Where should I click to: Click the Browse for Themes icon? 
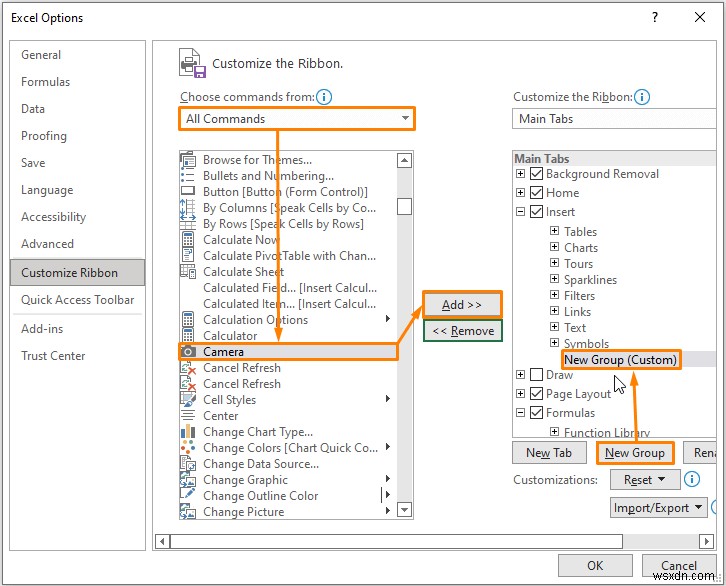pyautogui.click(x=188, y=160)
